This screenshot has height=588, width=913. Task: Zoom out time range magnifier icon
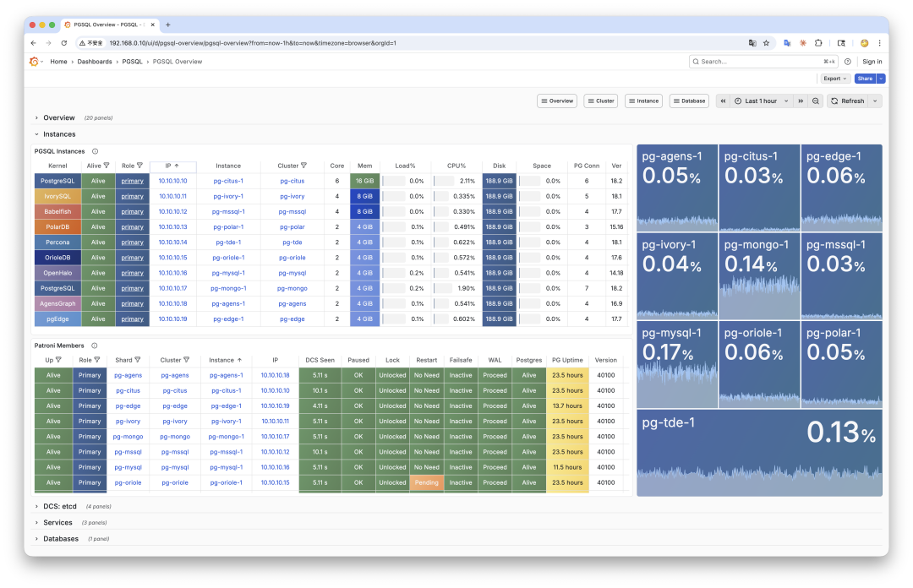[x=816, y=101]
